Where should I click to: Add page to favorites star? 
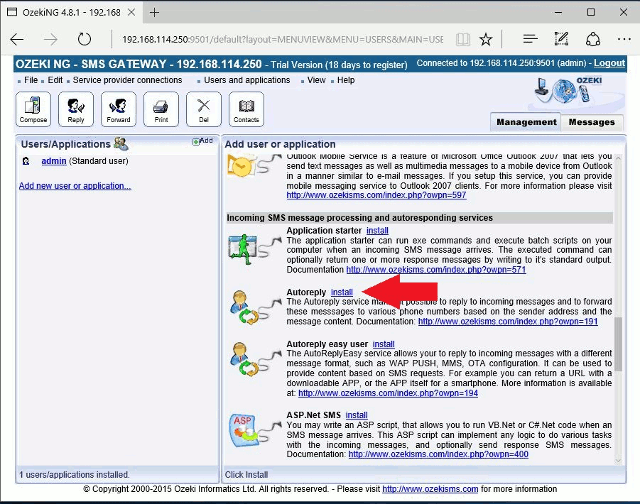[486, 40]
